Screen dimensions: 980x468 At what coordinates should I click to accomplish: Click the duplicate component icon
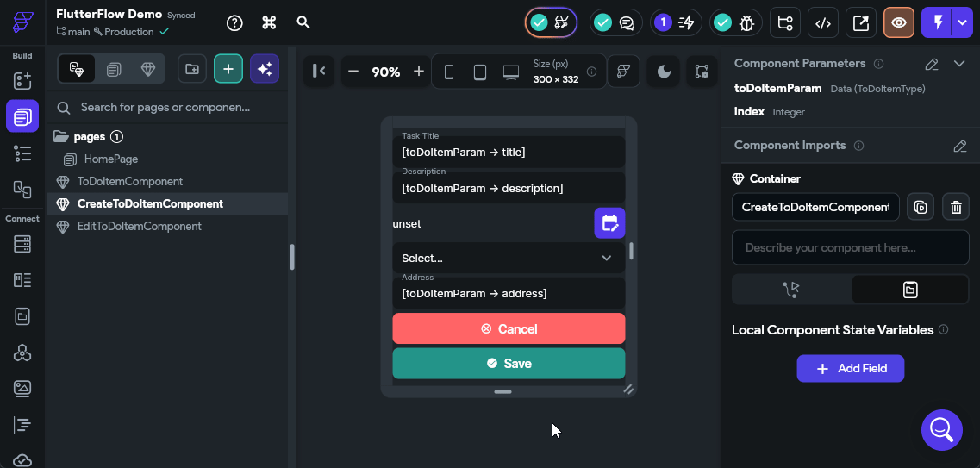(x=921, y=207)
